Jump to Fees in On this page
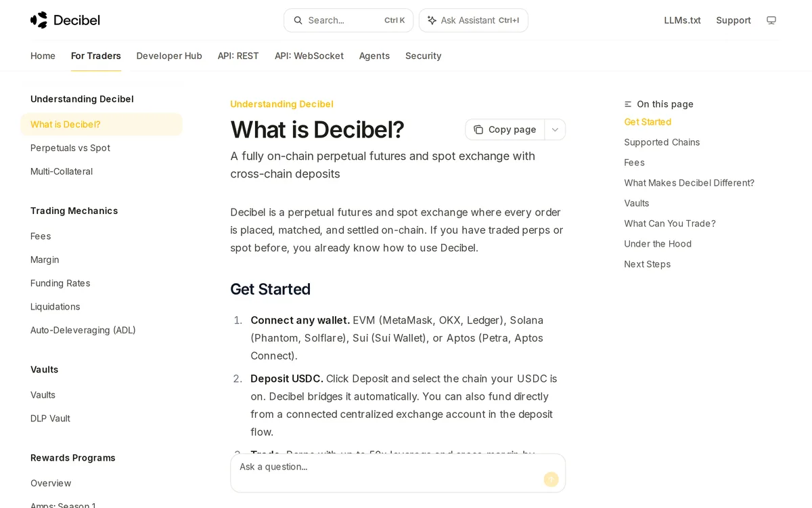812x508 pixels. click(634, 163)
